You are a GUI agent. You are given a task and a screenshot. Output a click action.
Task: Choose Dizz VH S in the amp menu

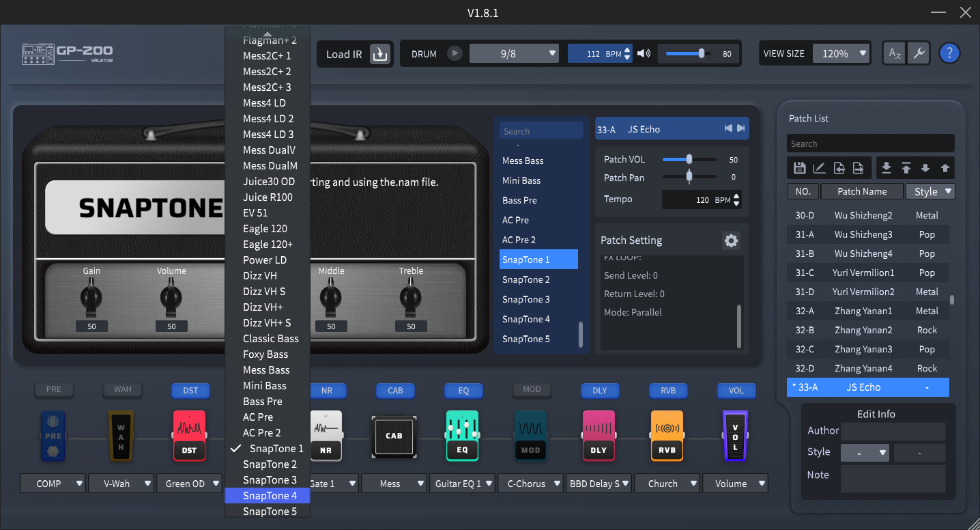click(x=268, y=292)
